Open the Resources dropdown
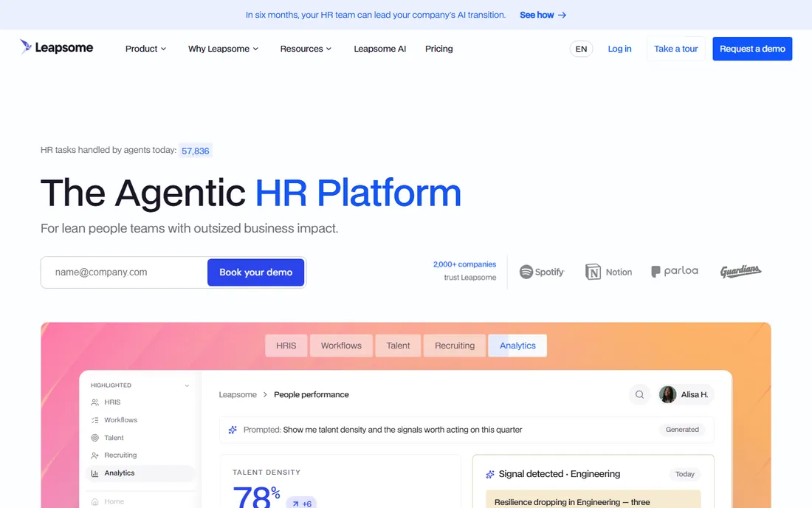Image resolution: width=812 pixels, height=508 pixels. [x=306, y=49]
